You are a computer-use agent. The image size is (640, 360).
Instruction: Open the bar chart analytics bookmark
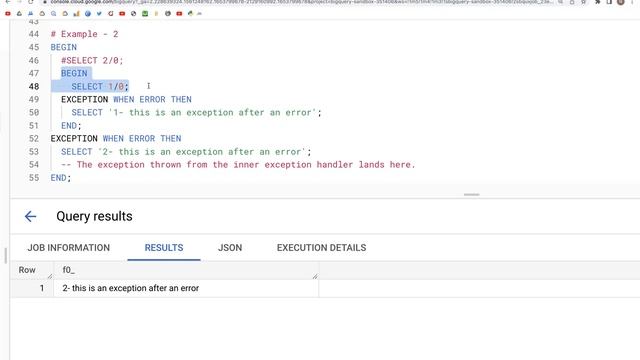coord(76,13)
